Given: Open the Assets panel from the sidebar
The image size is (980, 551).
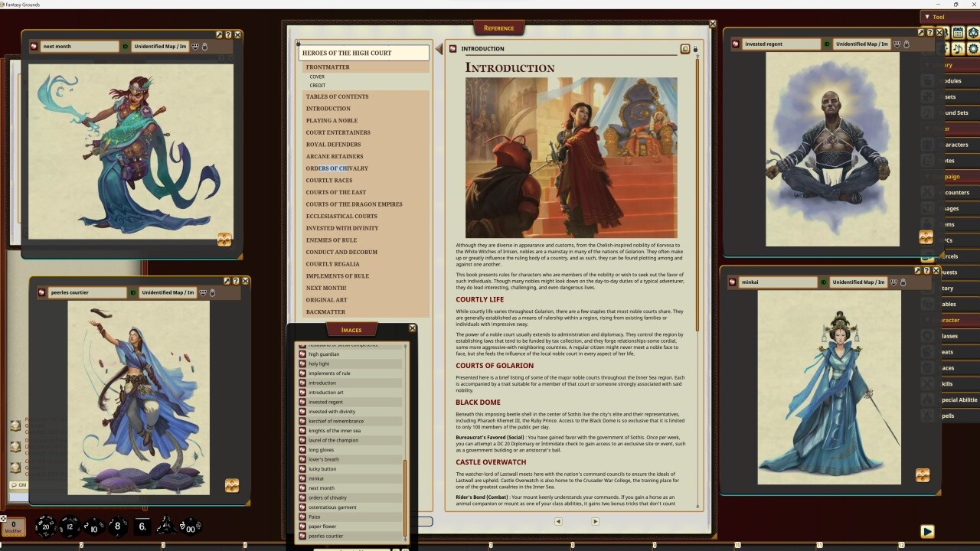Looking at the screenshot, I should click(x=957, y=96).
